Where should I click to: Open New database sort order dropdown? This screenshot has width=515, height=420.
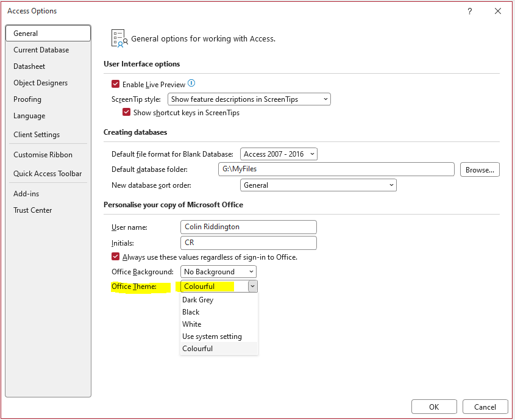(x=318, y=185)
